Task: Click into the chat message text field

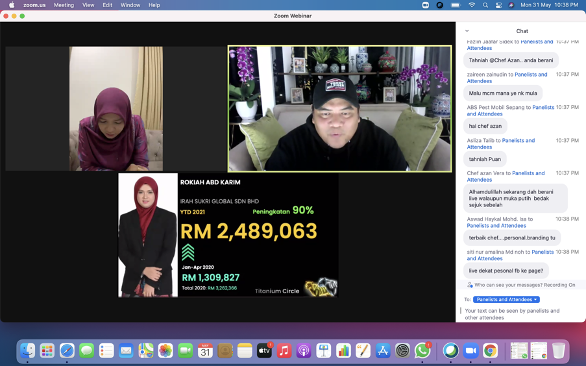Action: (521, 314)
